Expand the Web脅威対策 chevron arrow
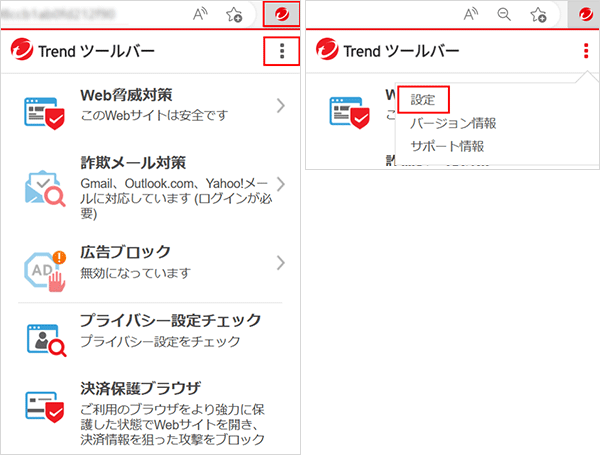This screenshot has height=455, width=600. pos(281,105)
